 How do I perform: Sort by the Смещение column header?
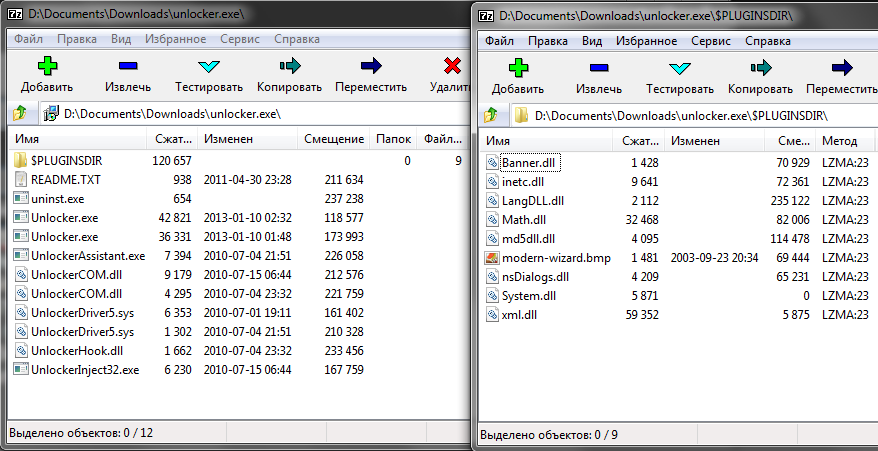pyautogui.click(x=333, y=139)
